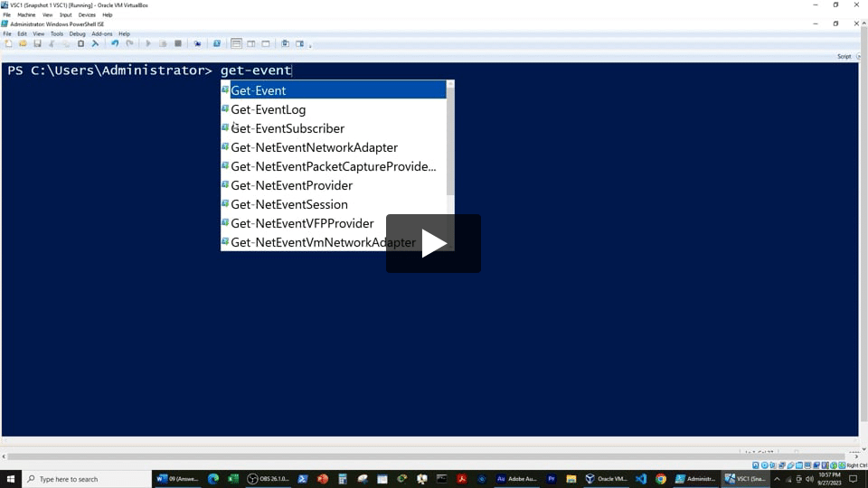This screenshot has height=488, width=868.
Task: Open the Debug menu
Action: [77, 33]
